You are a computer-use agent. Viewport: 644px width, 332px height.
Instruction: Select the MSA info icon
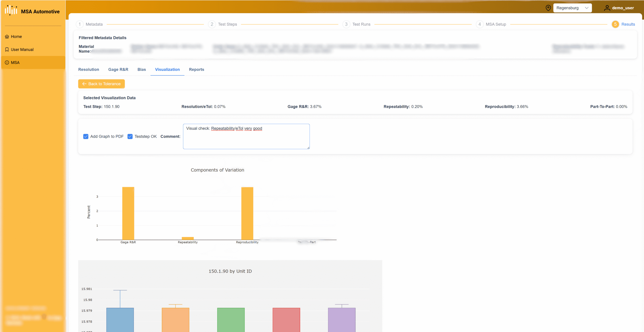pos(7,63)
